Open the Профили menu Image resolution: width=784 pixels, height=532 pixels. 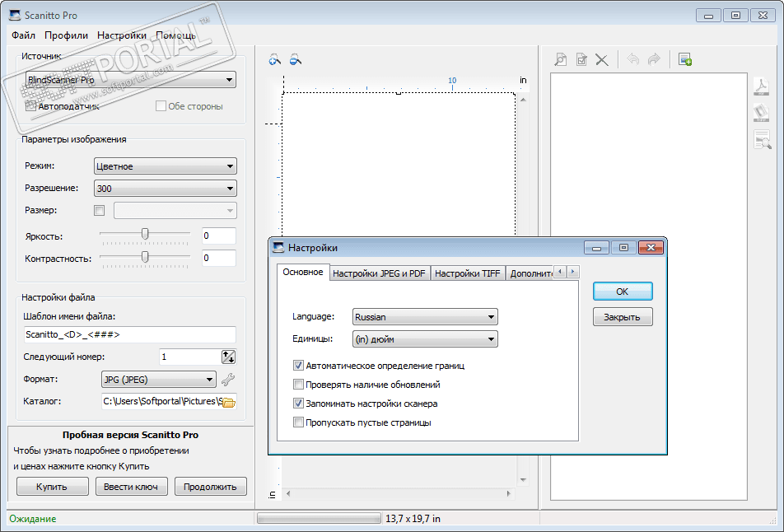[66, 35]
